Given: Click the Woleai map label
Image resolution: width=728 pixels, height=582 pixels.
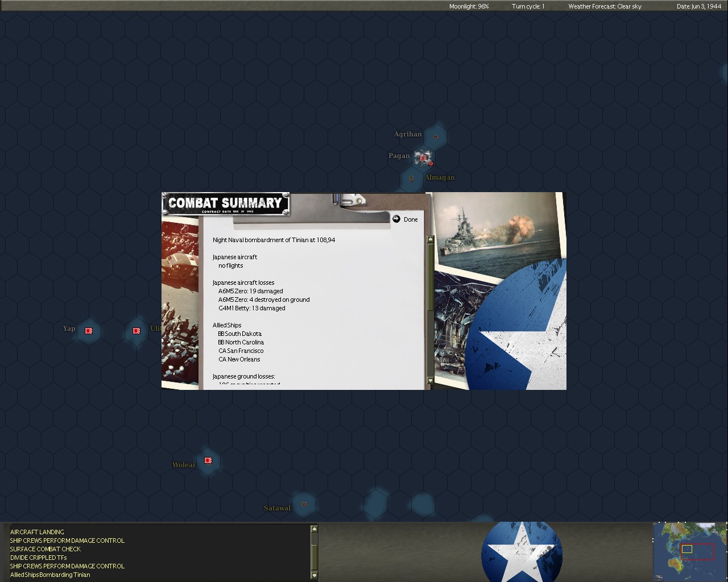Looking at the screenshot, I should pyautogui.click(x=184, y=465).
